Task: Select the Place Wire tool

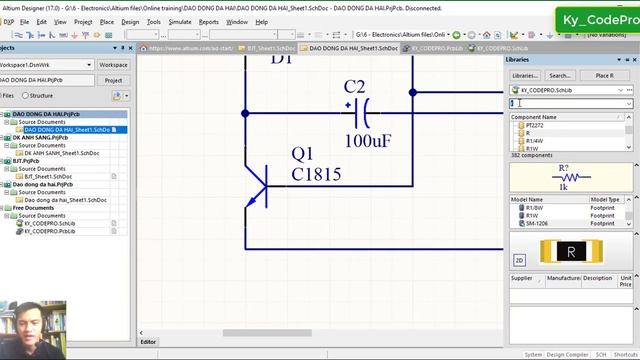Action: (x=19, y=35)
